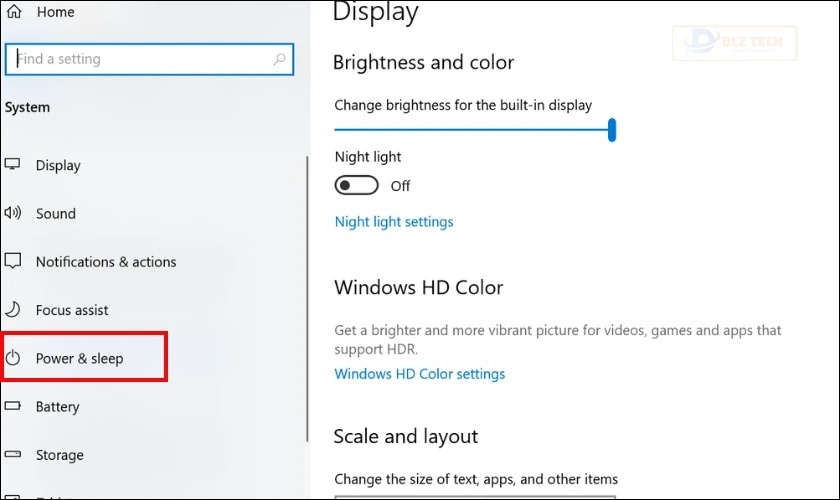This screenshot has width=840, height=500.
Task: Click the Storage drive icon
Action: tap(13, 455)
